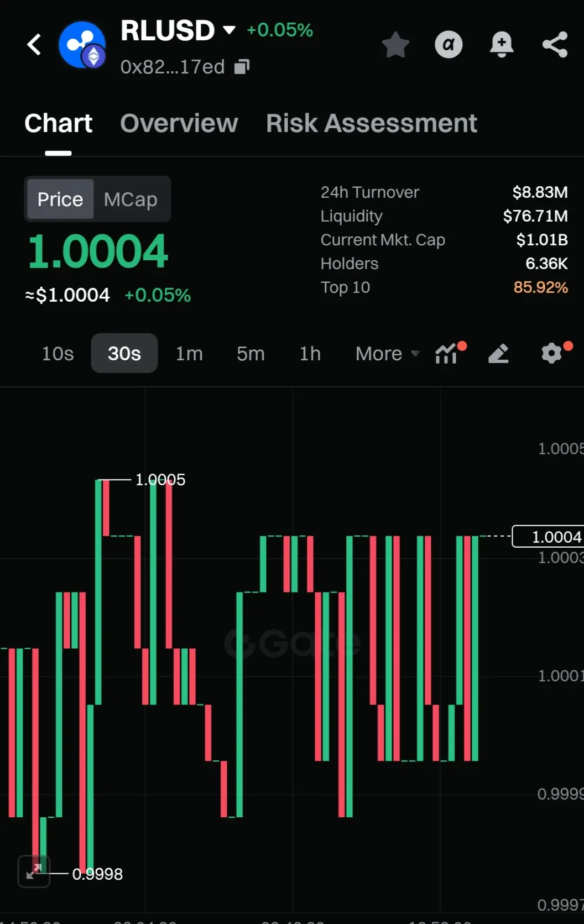Tap the ≈$1.0004 dollar price text
This screenshot has height=924, width=584.
point(67,295)
